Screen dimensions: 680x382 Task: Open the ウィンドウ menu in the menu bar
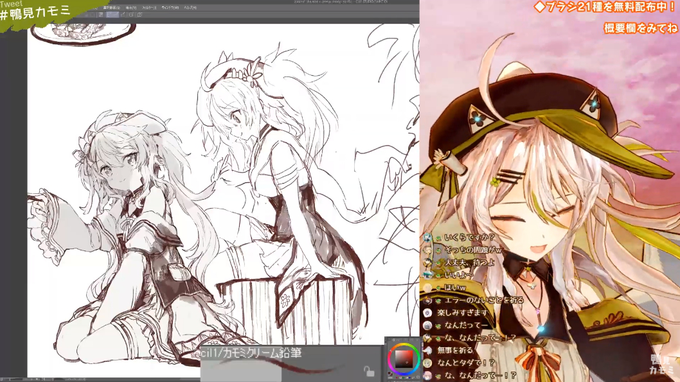[x=170, y=8]
